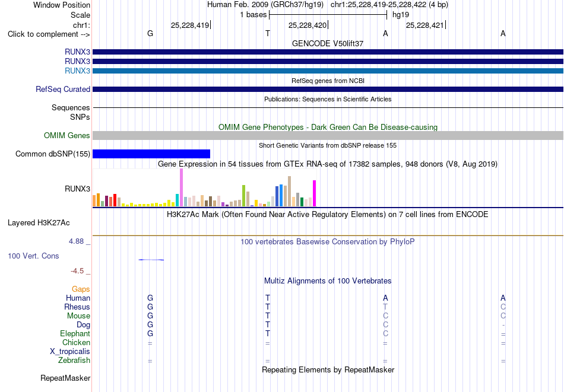Open 'Multiz Alignments of 100 Vertebrates' title
564x392 pixels.
coord(328,281)
